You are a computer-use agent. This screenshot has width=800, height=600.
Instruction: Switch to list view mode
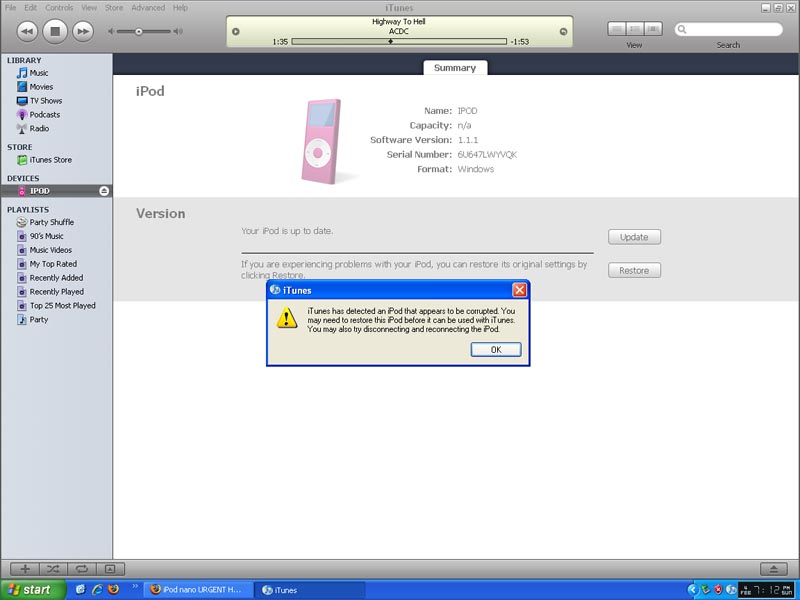615,29
